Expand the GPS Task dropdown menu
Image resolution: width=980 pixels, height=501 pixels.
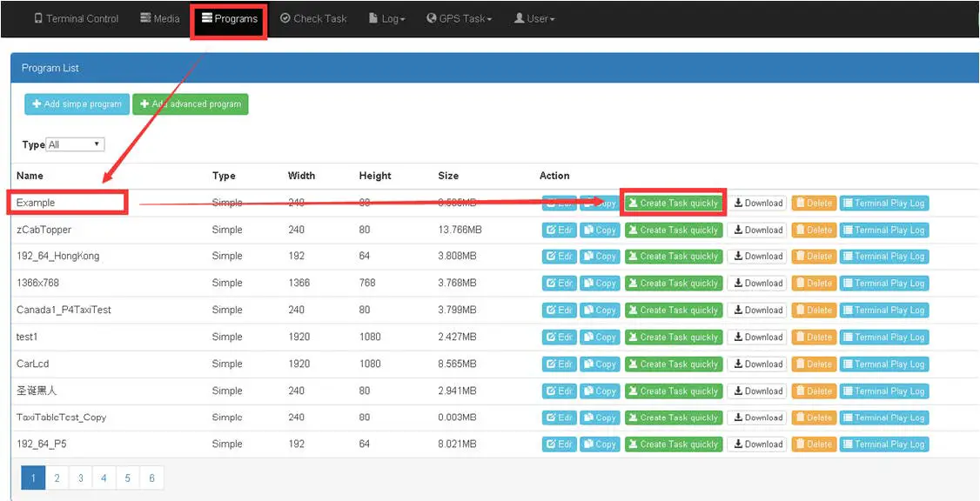(460, 18)
